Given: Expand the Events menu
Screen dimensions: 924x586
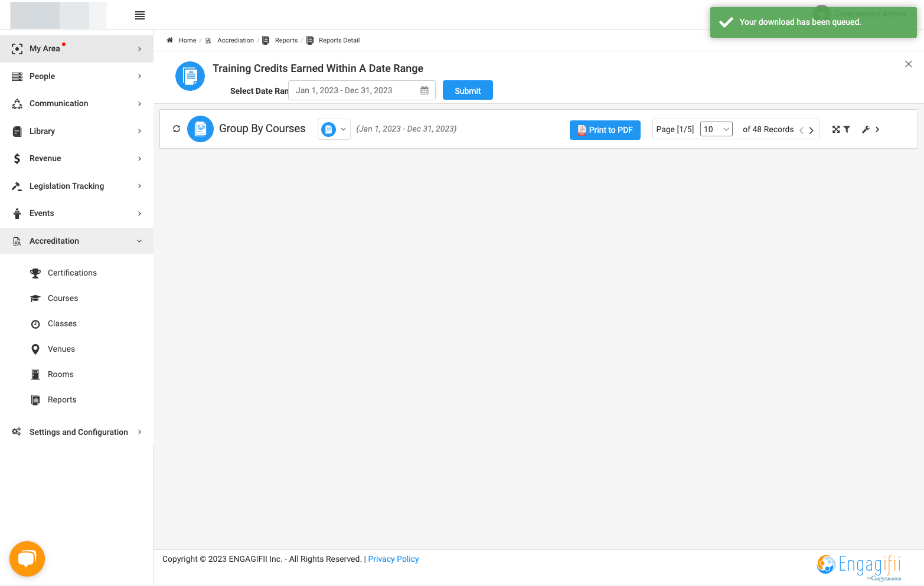Looking at the screenshot, I should point(77,213).
